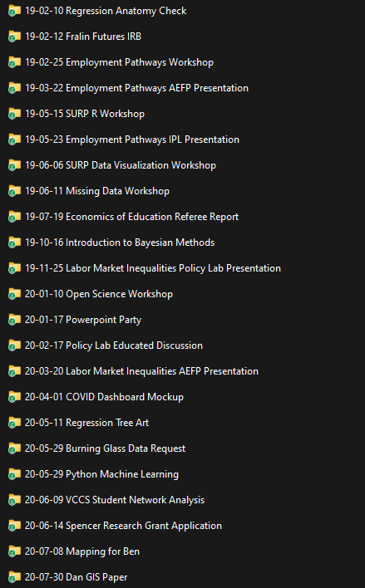The image size is (365, 588).
Task: Select '20-02-17 Policy Lab Educated Discussion' name
Action: coord(114,345)
